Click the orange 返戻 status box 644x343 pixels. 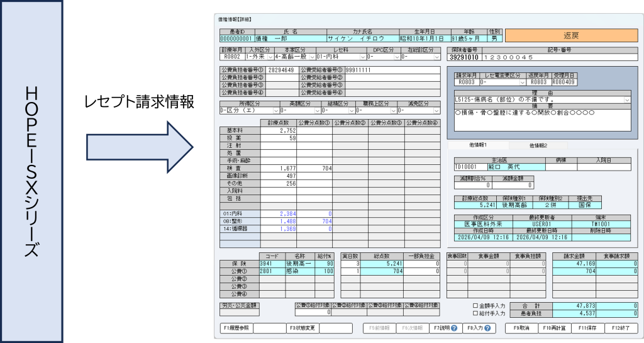click(571, 35)
